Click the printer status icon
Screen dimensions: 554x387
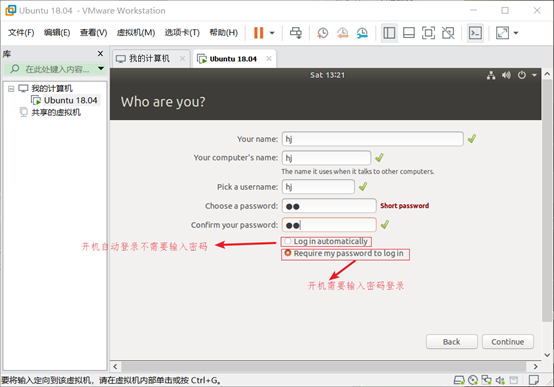pyautogui.click(x=513, y=380)
